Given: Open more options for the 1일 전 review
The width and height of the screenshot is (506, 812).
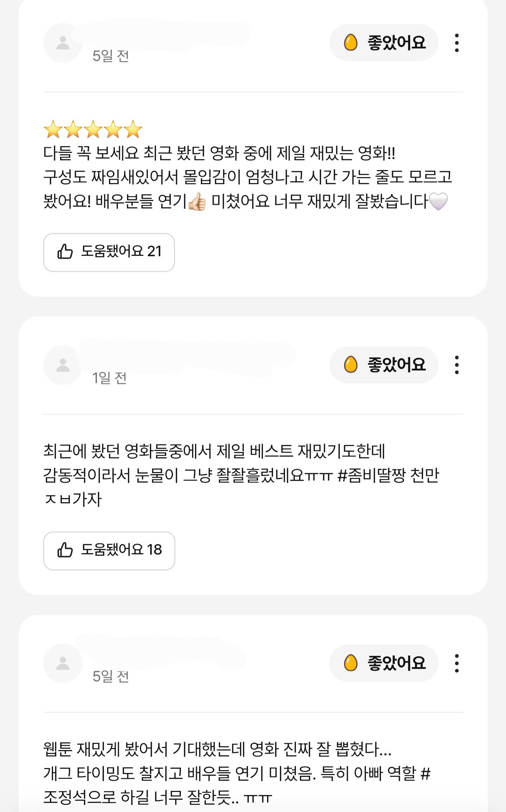Looking at the screenshot, I should click(x=456, y=365).
